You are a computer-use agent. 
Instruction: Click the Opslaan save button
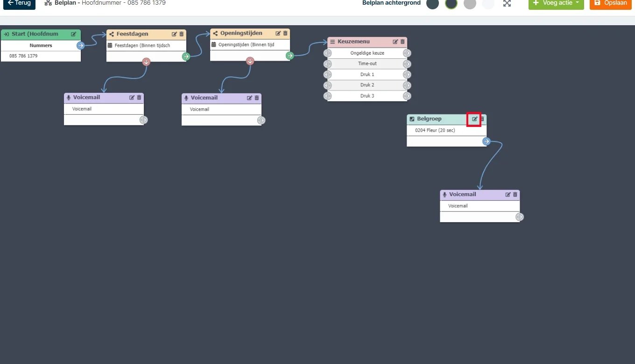(611, 3)
